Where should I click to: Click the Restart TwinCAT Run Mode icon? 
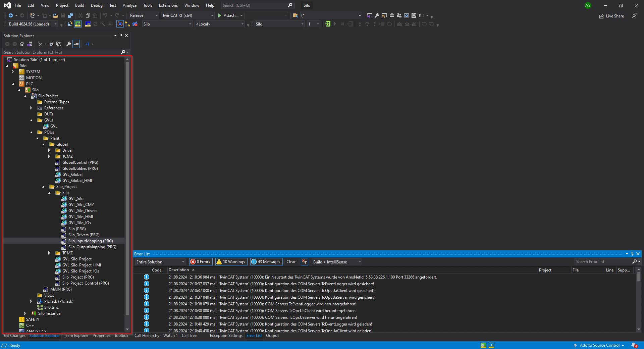click(78, 24)
